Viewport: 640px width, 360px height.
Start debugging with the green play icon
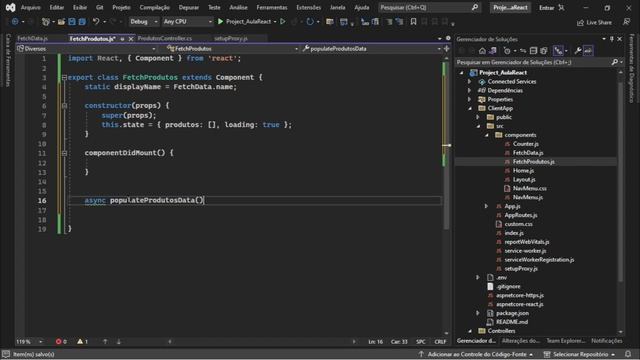pos(220,22)
